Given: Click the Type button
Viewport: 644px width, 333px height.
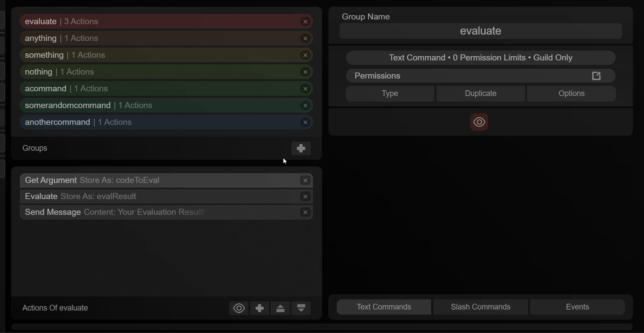Looking at the screenshot, I should coord(390,94).
